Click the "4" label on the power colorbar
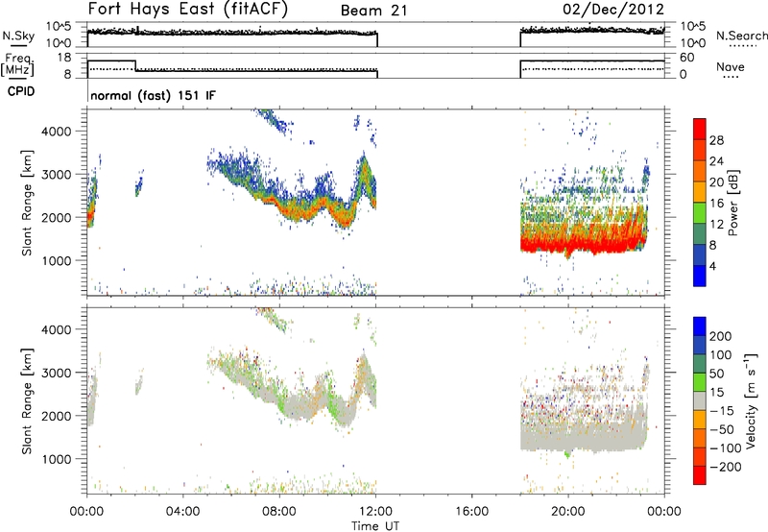This screenshot has height=532, width=768. click(x=712, y=267)
